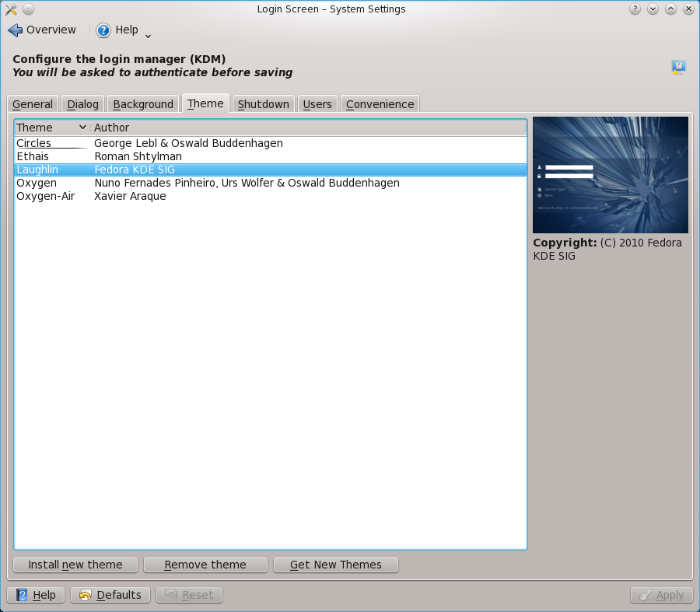Click the Copyright 2010 Fedora KDE SIG text
Image resolution: width=700 pixels, height=612 pixels.
607,249
